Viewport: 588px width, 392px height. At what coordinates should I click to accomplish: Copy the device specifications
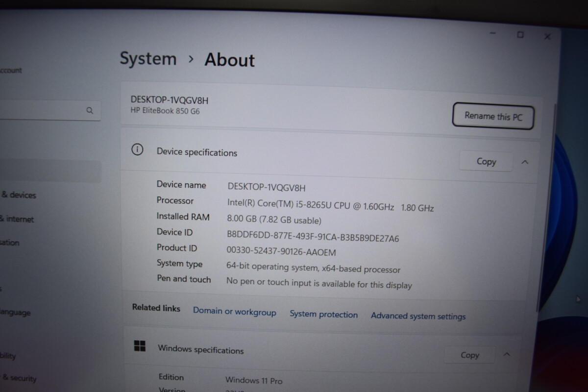(486, 161)
